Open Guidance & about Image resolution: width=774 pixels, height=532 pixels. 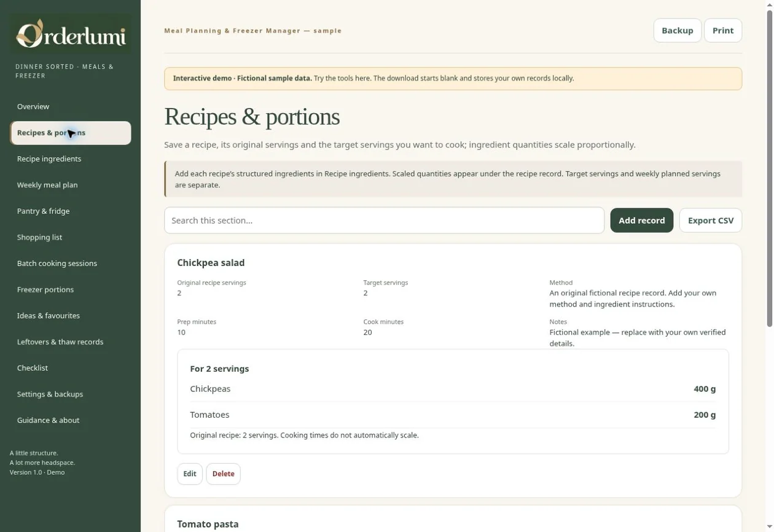point(71,420)
